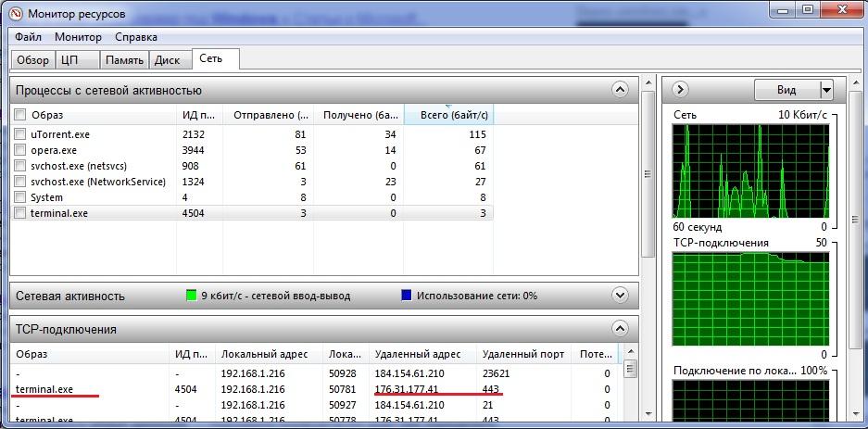Screen dimensions: 868x429
Task: Click the Вид button
Action: [x=786, y=90]
